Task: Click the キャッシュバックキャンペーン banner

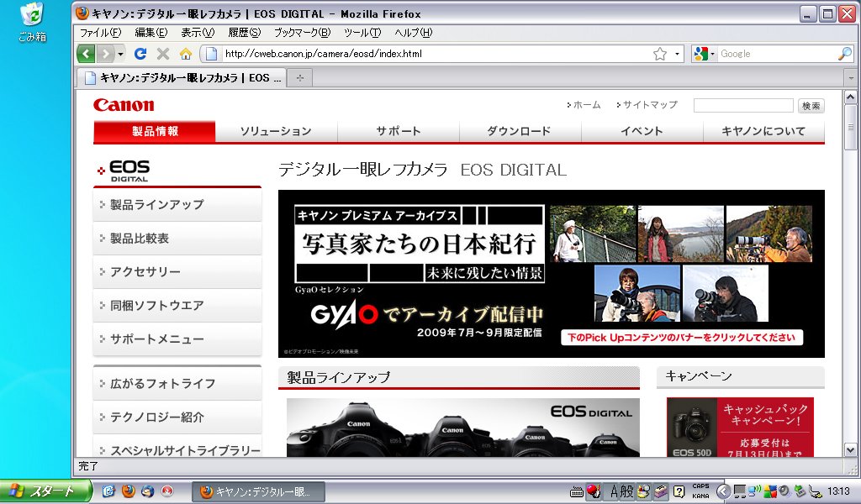Action: click(x=740, y=428)
